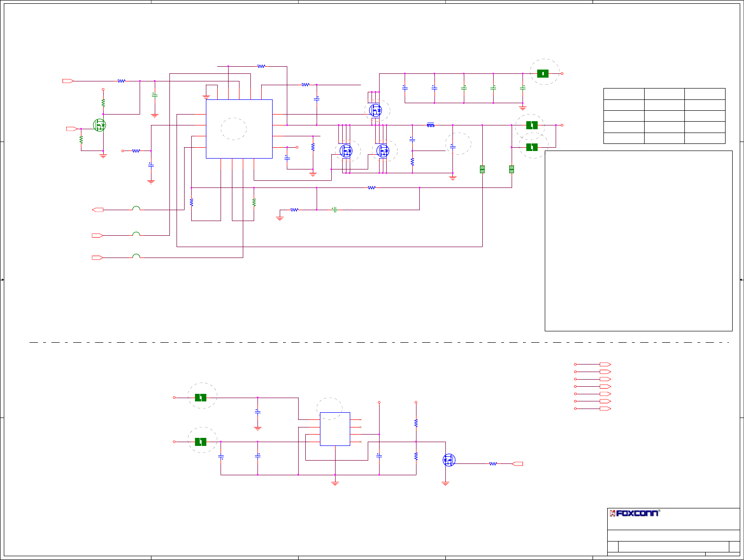
Task: Select the lower green pad in lower circuit
Action: [201, 442]
